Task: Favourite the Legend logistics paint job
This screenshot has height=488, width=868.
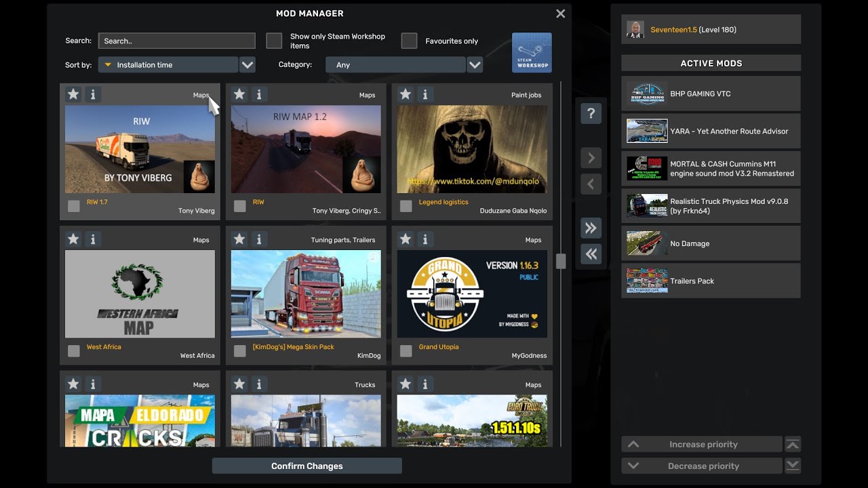Action: [x=406, y=94]
